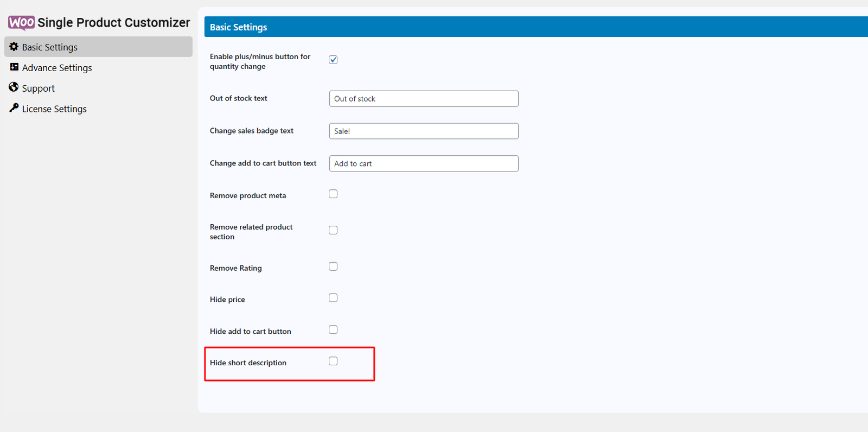Click the sales badge text input
The image size is (868, 432).
(x=423, y=131)
